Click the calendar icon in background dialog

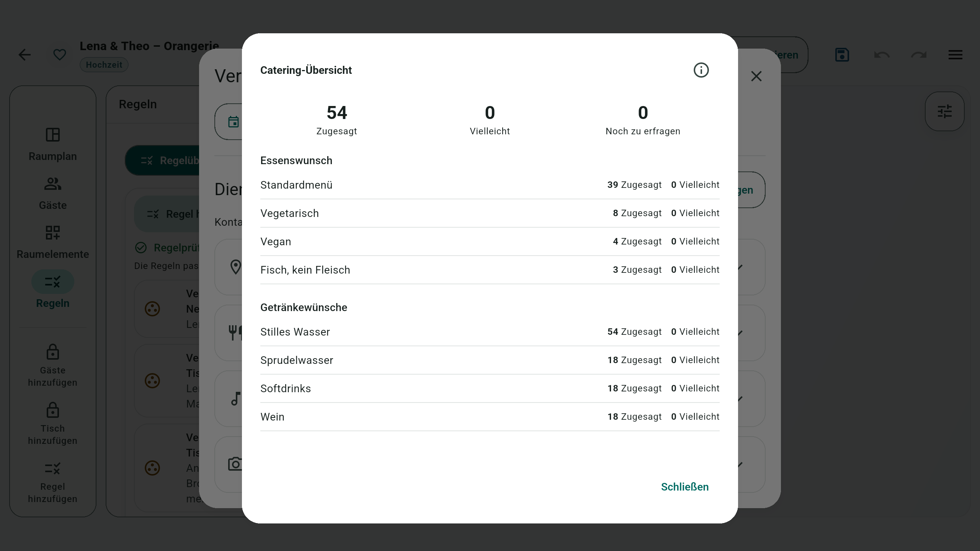click(x=233, y=122)
